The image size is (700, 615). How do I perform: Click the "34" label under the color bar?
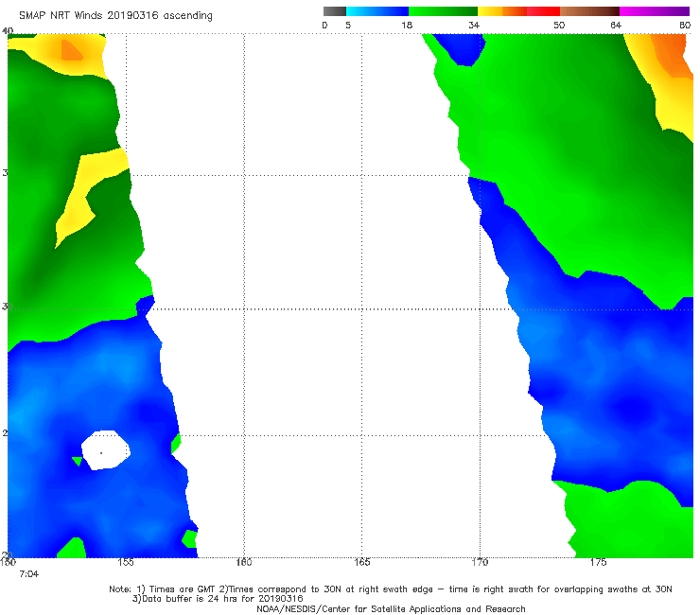tap(474, 26)
